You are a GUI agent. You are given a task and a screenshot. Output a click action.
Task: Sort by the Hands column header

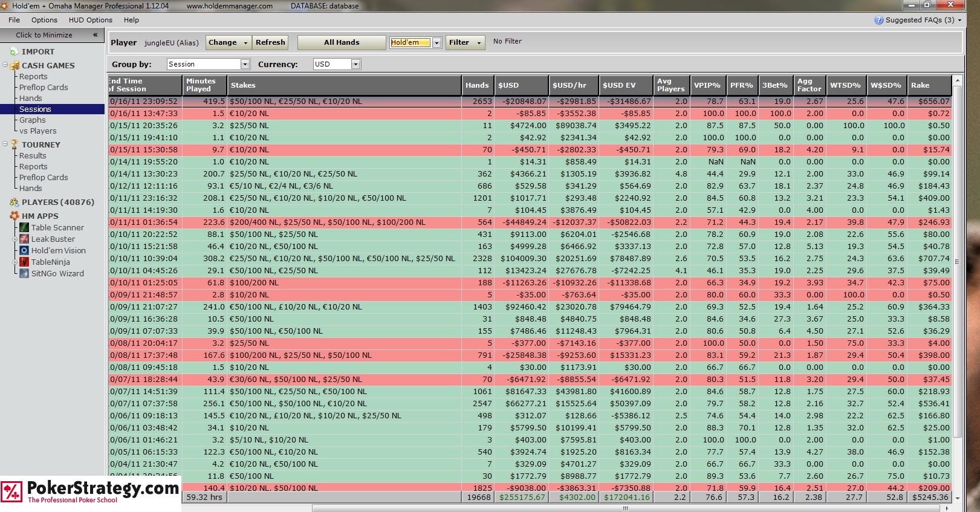tap(478, 85)
